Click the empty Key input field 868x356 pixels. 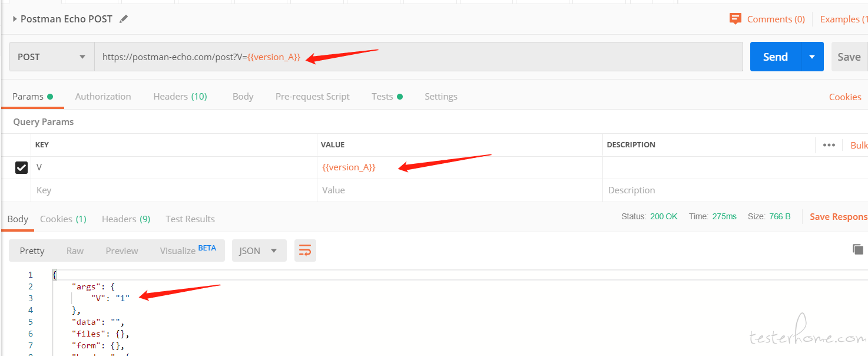point(174,190)
